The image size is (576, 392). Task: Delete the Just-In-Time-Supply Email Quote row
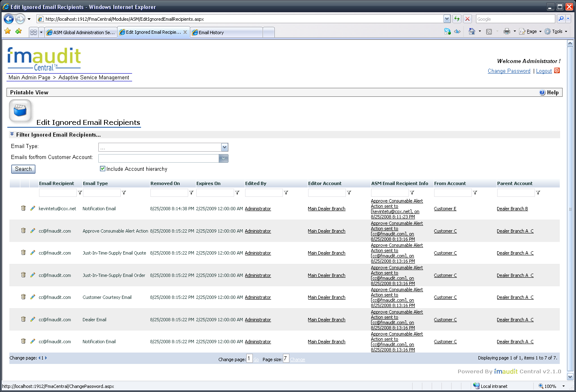coord(23,253)
